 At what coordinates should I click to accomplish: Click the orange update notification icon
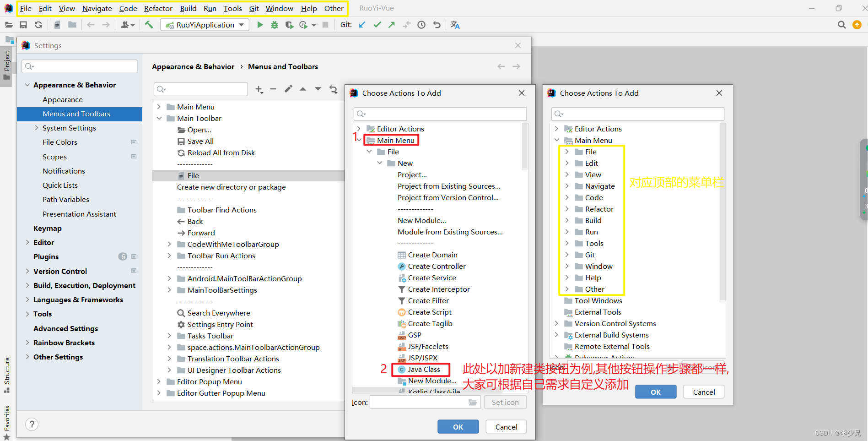coord(857,25)
